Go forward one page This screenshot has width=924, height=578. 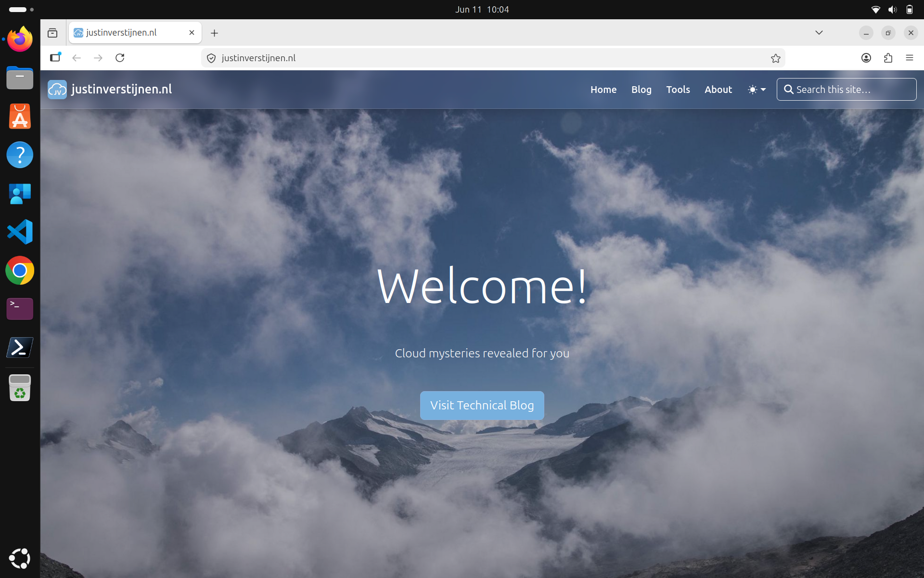click(98, 58)
